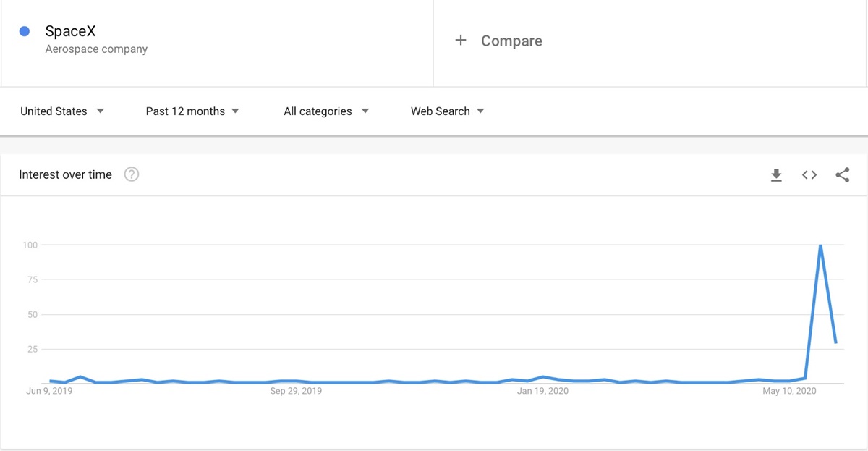Click the May 10, 2020 axis label

click(789, 390)
